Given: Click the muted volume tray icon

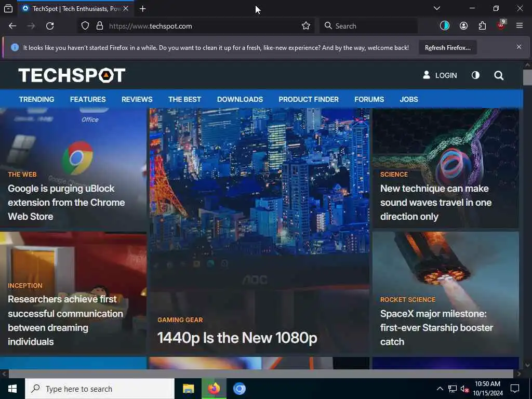Looking at the screenshot, I should coord(464,389).
